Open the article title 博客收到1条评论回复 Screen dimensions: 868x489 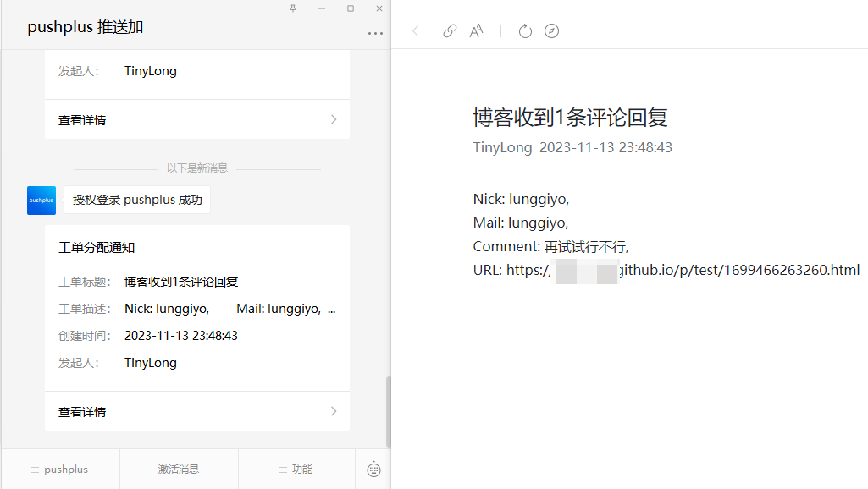point(571,118)
